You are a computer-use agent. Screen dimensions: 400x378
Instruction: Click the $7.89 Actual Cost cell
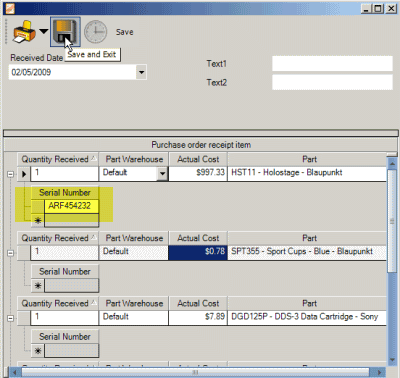point(198,318)
